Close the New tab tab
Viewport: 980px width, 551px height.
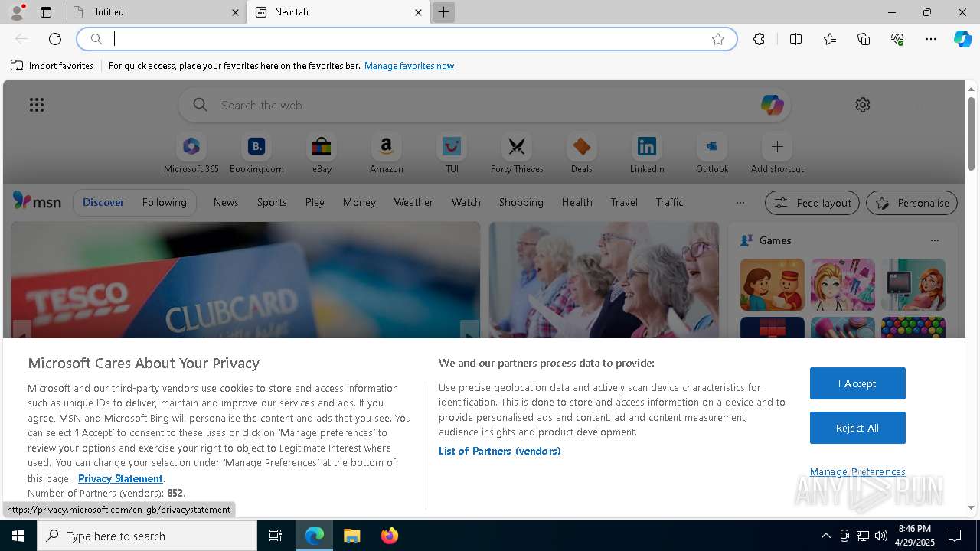pos(418,12)
